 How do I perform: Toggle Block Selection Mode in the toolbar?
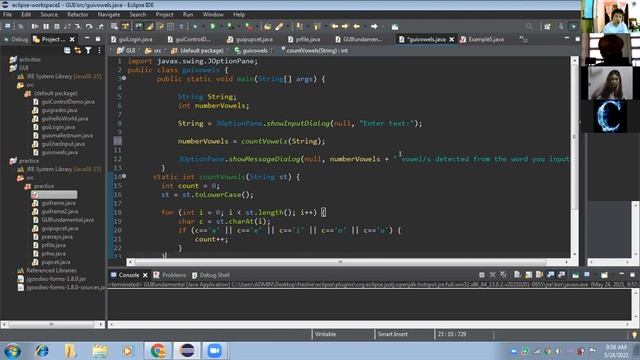click(170, 27)
